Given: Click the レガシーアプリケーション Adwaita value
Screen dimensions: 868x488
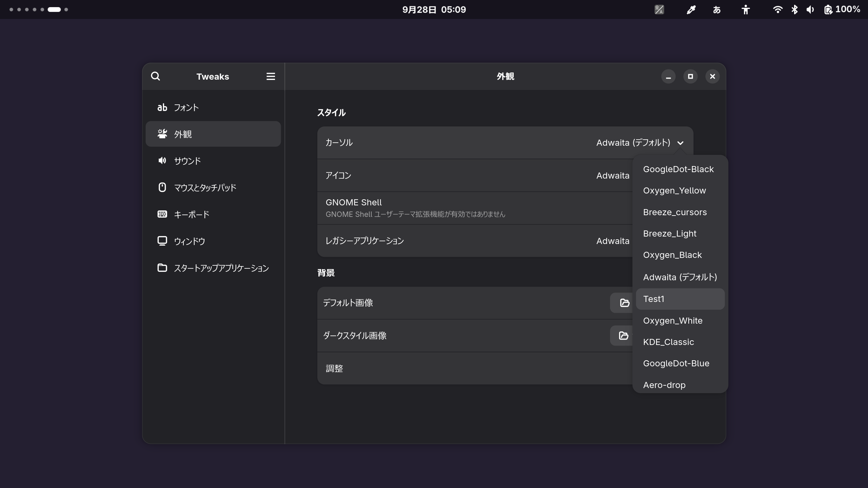Looking at the screenshot, I should coord(613,241).
